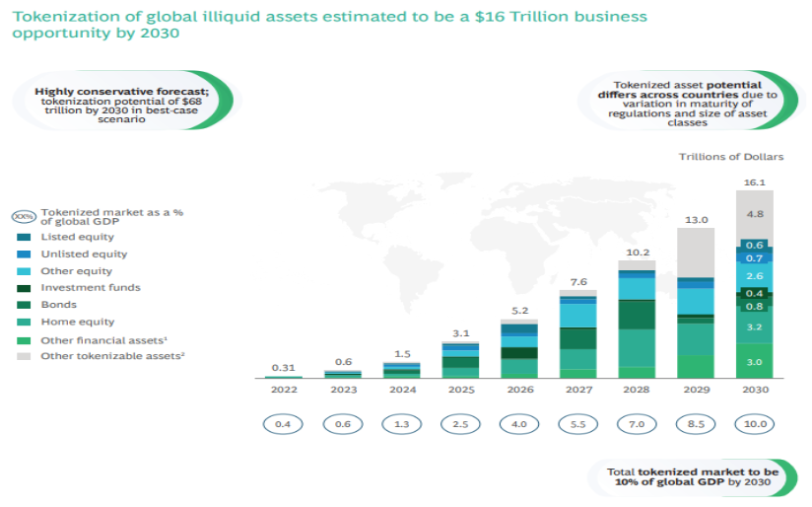
Task: Click the 13.0 total label above 2029 bar
Action: 695,219
